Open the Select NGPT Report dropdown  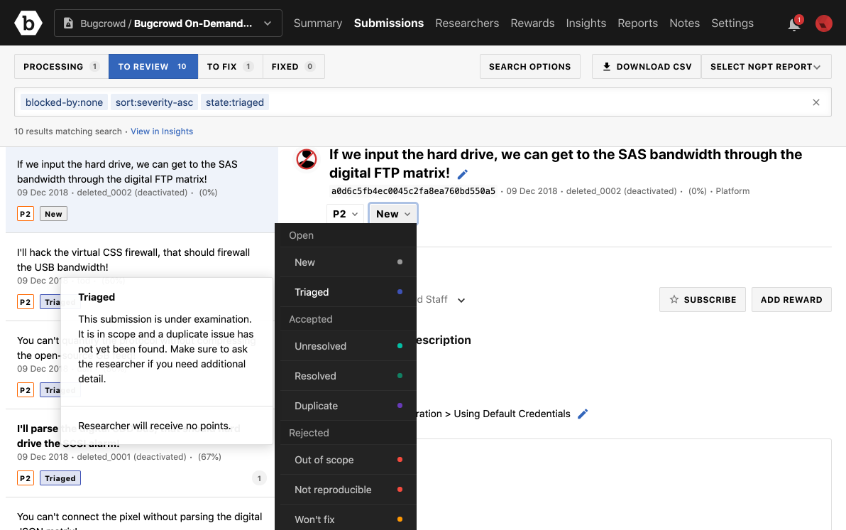766,67
